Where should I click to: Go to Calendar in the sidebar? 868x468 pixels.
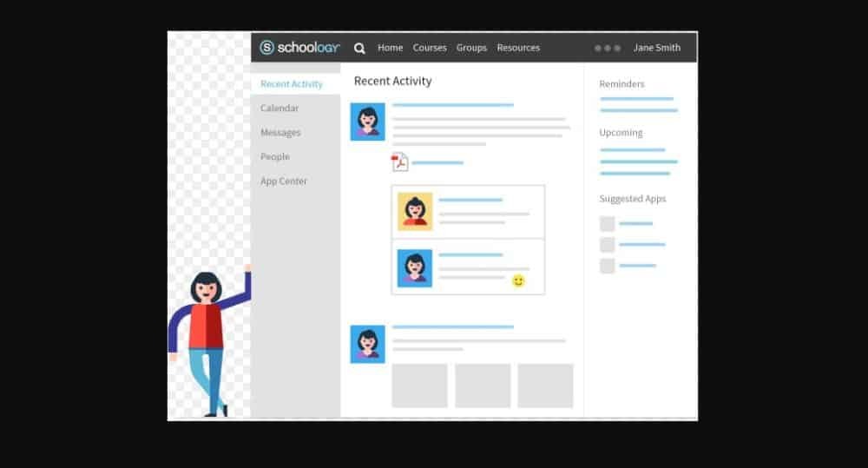279,109
